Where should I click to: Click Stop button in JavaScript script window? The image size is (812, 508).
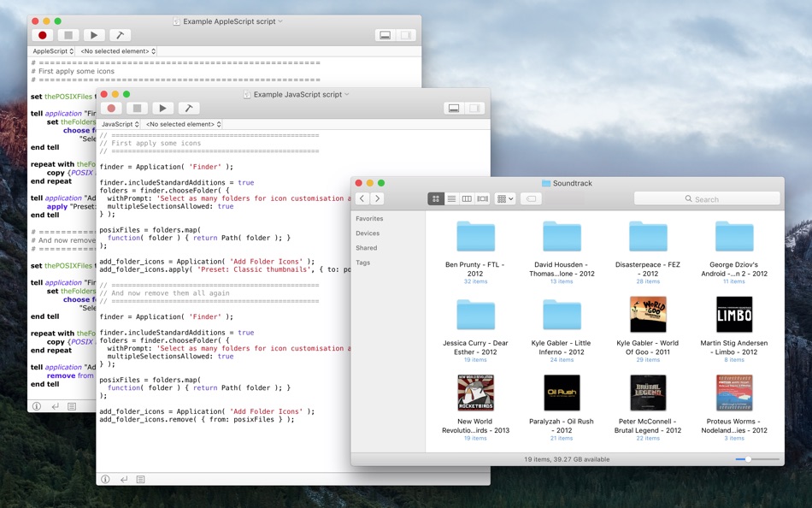click(138, 109)
